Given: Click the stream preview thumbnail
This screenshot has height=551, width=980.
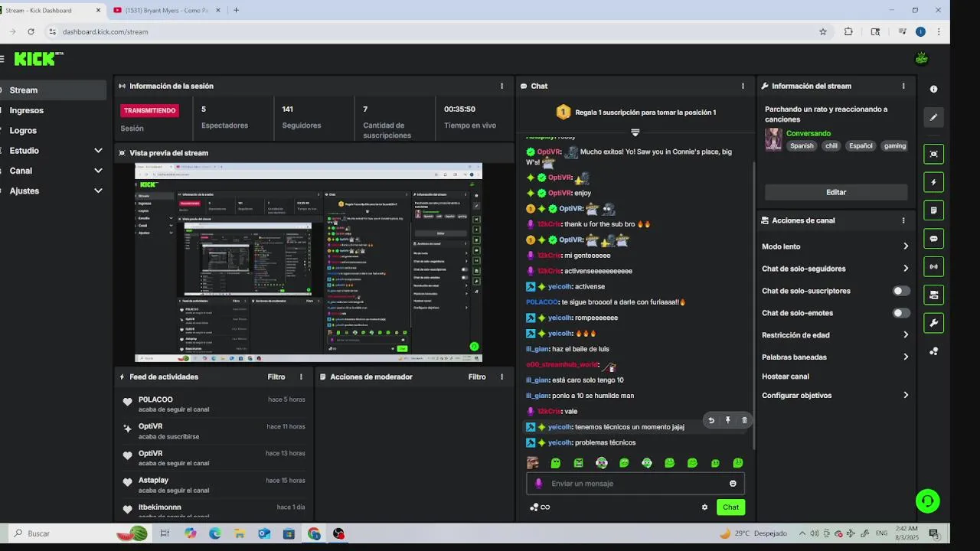Looking at the screenshot, I should coord(309,262).
